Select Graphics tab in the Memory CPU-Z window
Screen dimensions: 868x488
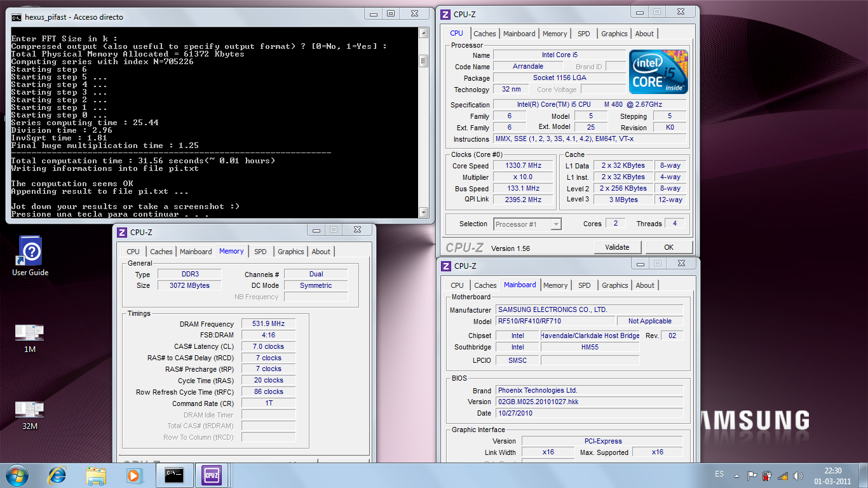pyautogui.click(x=291, y=252)
